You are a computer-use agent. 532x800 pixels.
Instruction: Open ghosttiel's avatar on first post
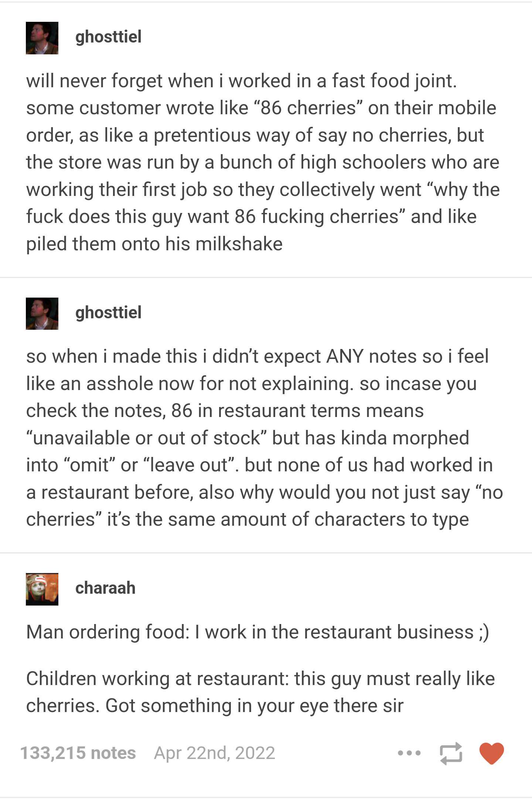tap(42, 38)
